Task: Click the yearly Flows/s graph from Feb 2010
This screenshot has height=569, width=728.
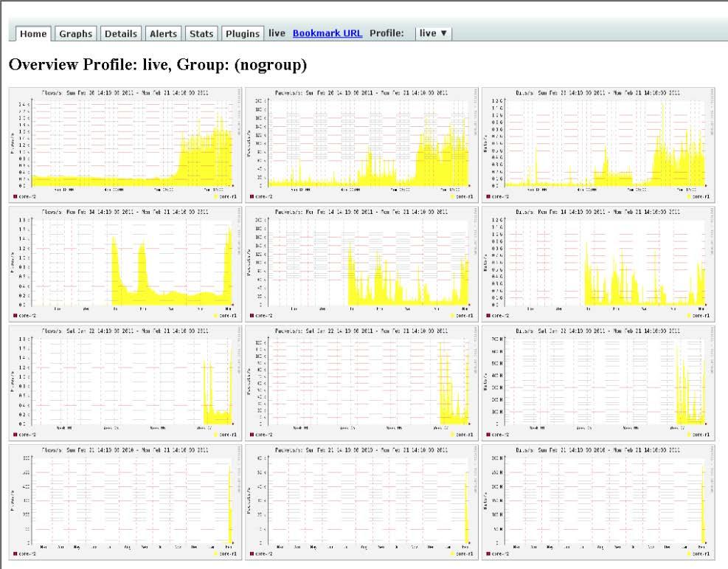Action: pyautogui.click(x=125, y=502)
